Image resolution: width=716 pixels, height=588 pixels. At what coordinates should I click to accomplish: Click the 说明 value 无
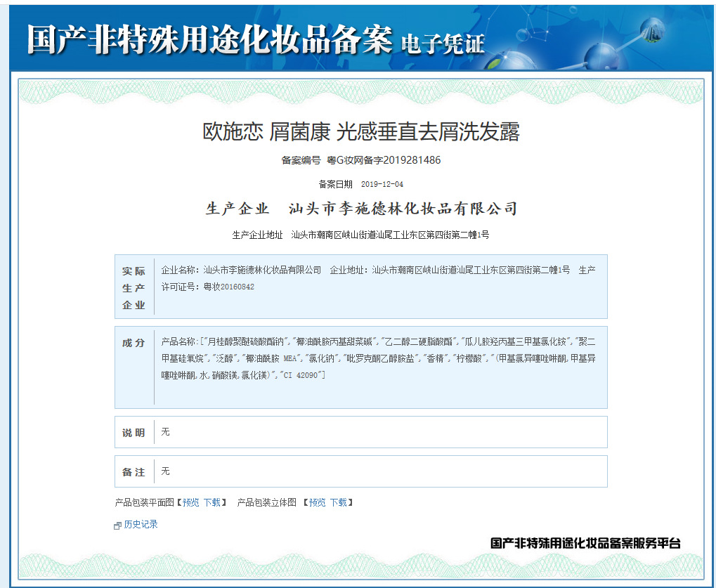point(165,432)
